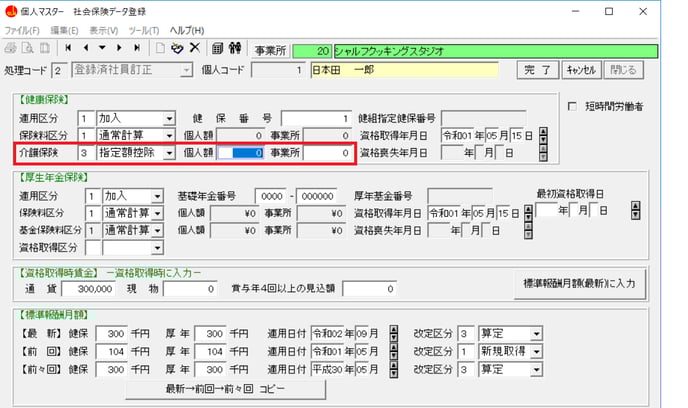Open pension 適用区分 加入 dropdown

157,196
